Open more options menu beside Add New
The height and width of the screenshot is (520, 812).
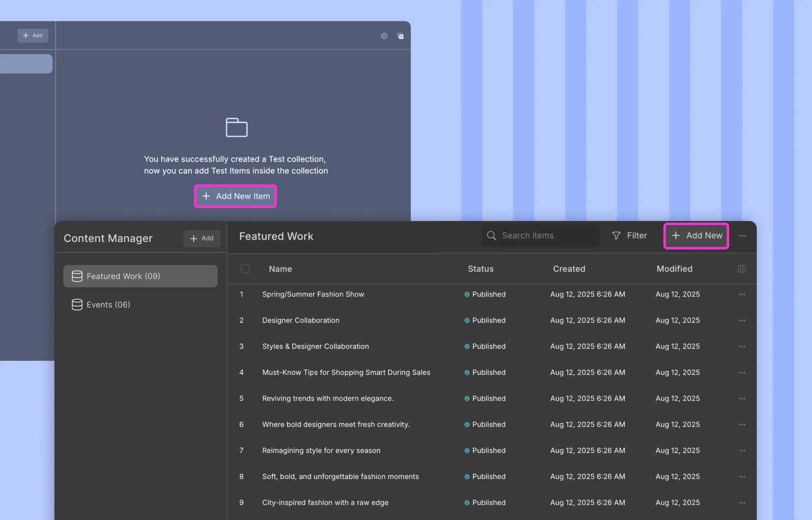pos(743,236)
